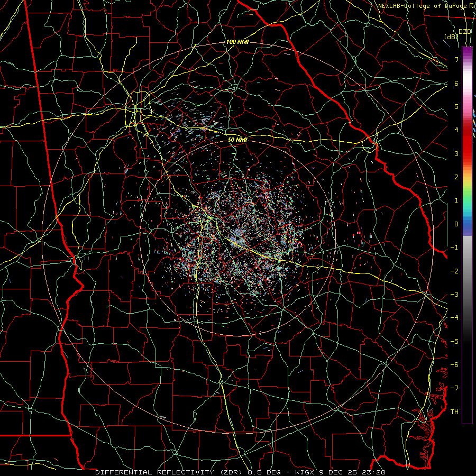This screenshot has width=476, height=476.
Task: Click the 100 NMI range ring label
Action: [237, 42]
